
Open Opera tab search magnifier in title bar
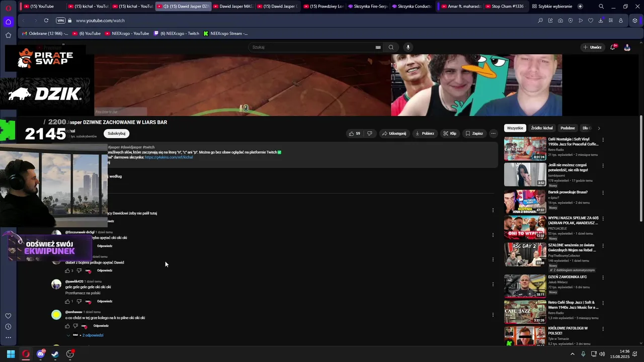pyautogui.click(x=601, y=6)
